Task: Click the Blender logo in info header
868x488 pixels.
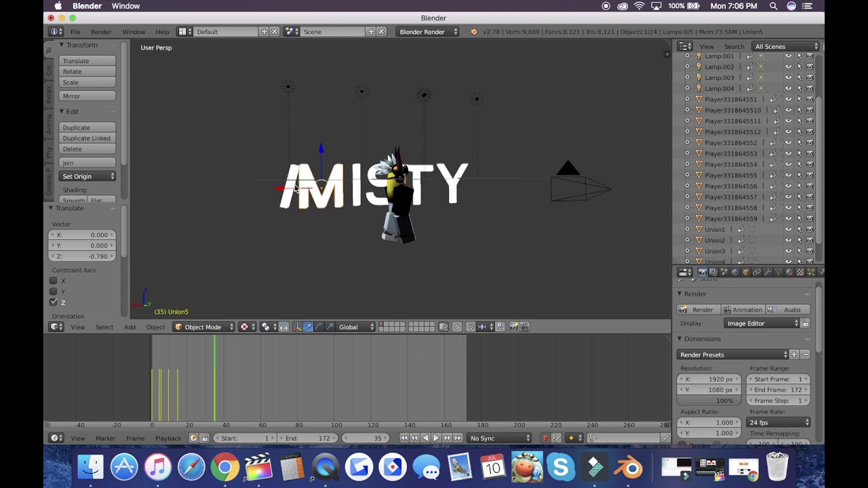Action: [x=473, y=32]
